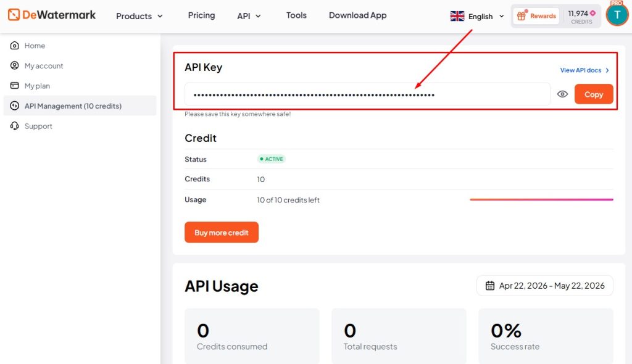Click the Rewards gift icon
The image size is (632, 364).
click(521, 15)
